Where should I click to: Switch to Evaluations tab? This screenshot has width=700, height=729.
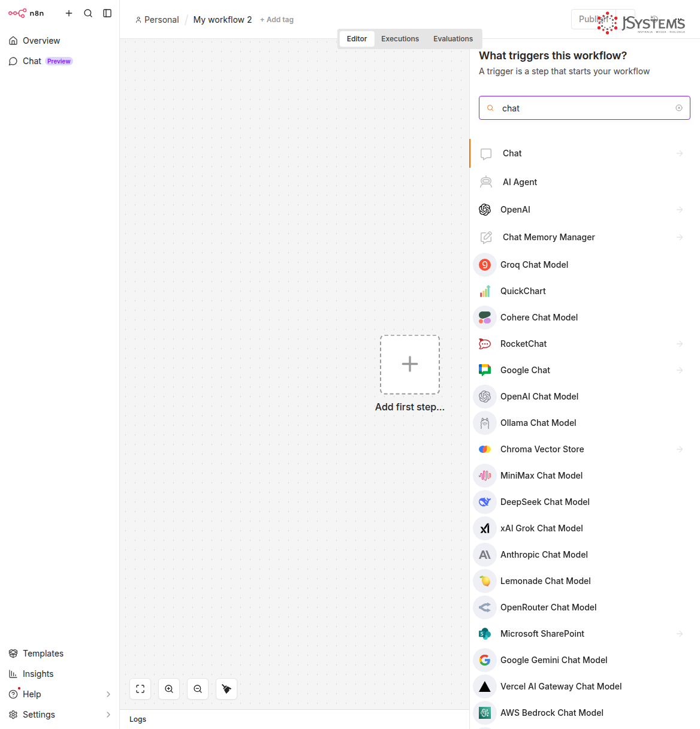[453, 39]
